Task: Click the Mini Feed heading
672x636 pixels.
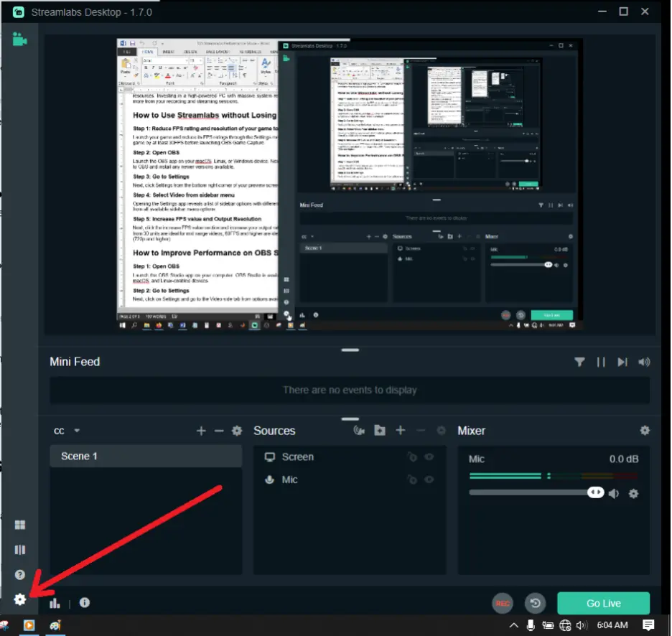Action: (x=75, y=362)
